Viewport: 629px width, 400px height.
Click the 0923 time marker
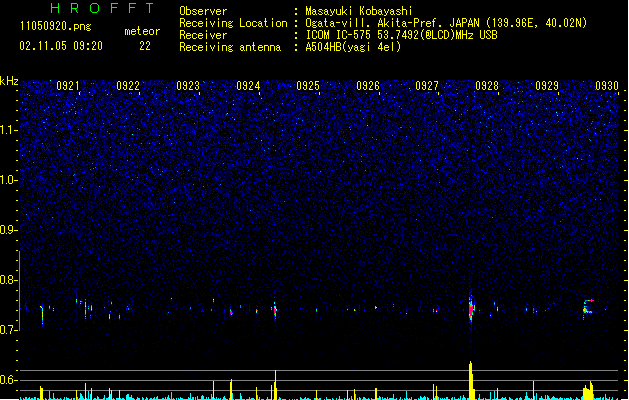click(x=188, y=86)
